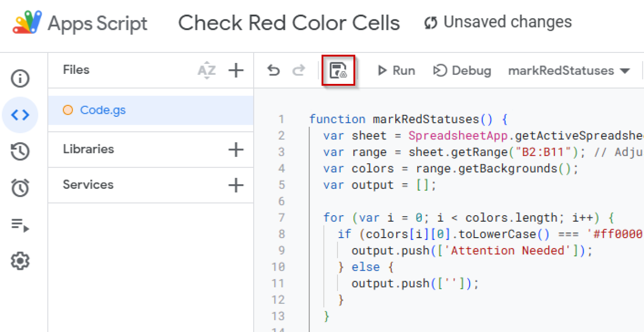The image size is (644, 332).
Task: Undo the last code edit
Action: click(x=273, y=71)
